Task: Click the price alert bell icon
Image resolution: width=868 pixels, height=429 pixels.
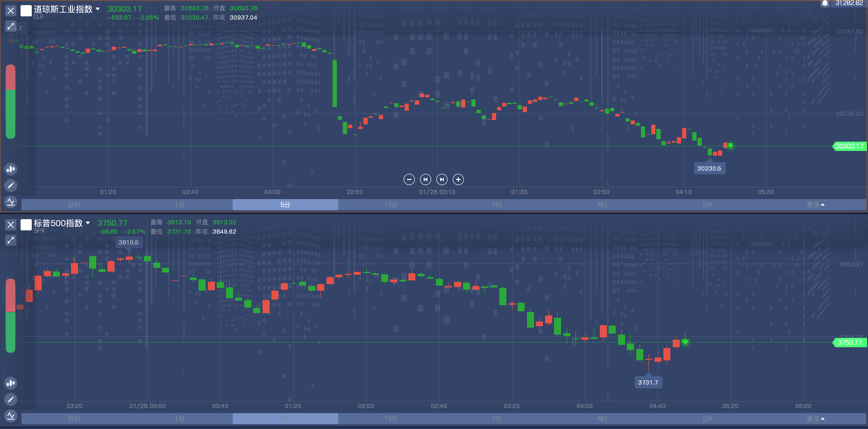Action: click(825, 3)
